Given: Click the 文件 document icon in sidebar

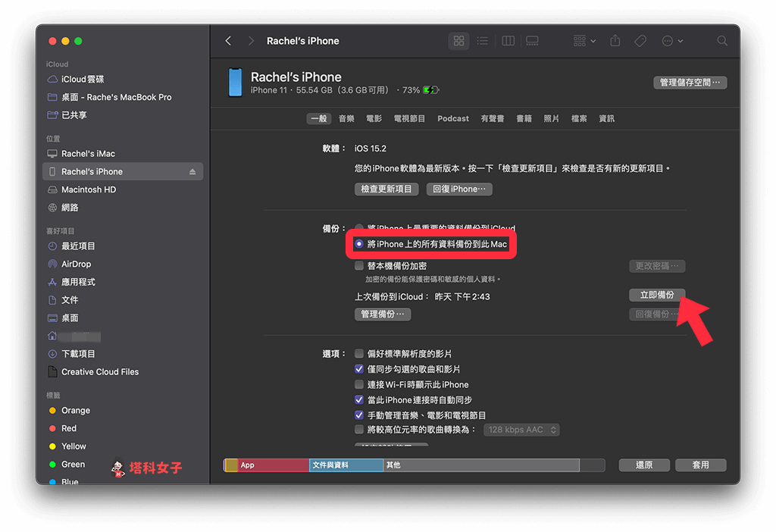Looking at the screenshot, I should pyautogui.click(x=52, y=300).
